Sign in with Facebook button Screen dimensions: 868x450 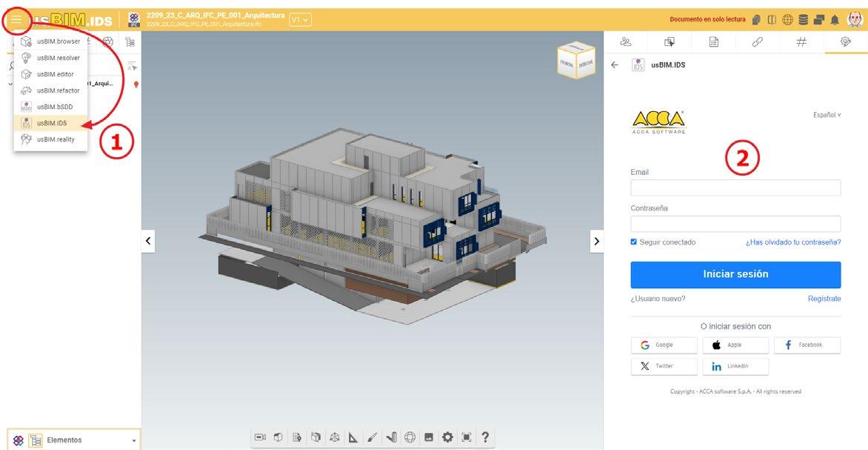807,345
